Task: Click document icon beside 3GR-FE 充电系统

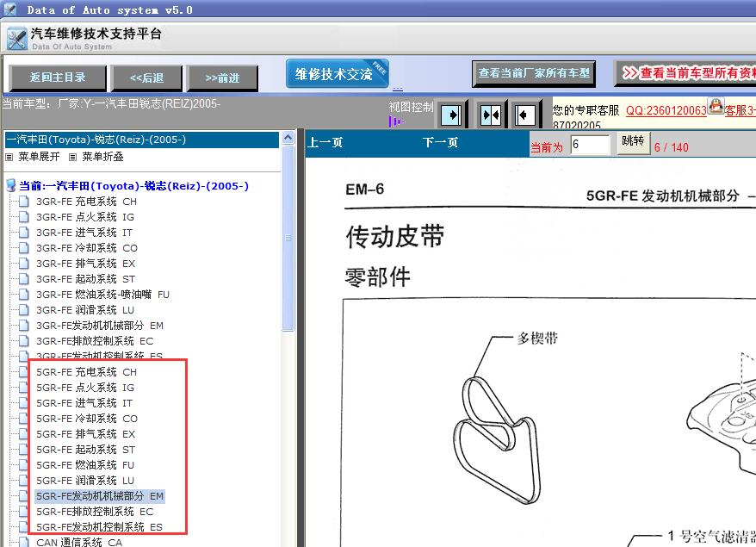Action: coord(23,202)
